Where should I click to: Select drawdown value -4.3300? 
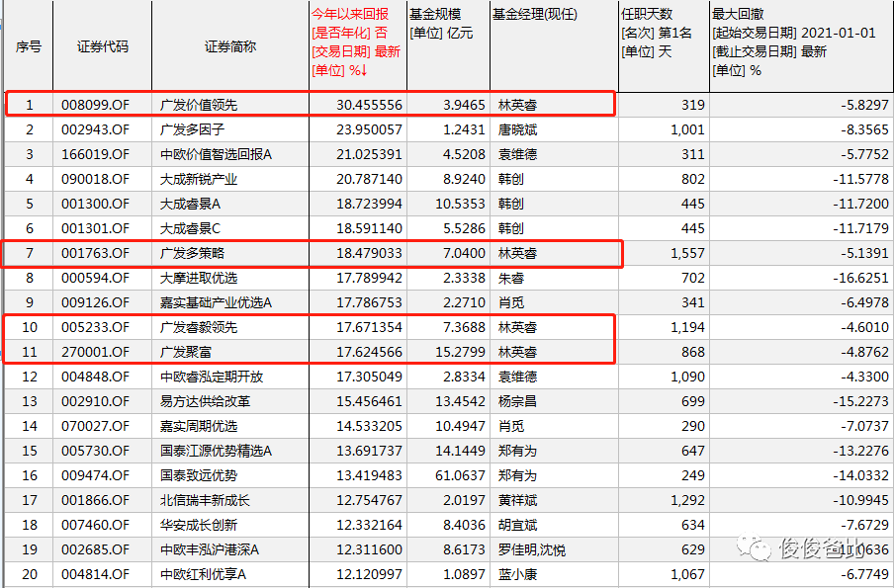[x=864, y=377]
